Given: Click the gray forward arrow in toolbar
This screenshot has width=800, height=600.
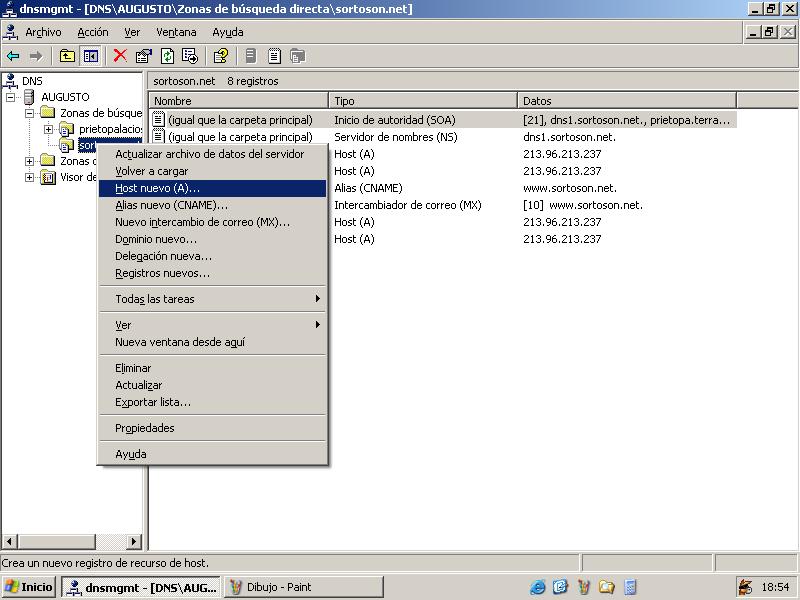Looking at the screenshot, I should [36, 56].
